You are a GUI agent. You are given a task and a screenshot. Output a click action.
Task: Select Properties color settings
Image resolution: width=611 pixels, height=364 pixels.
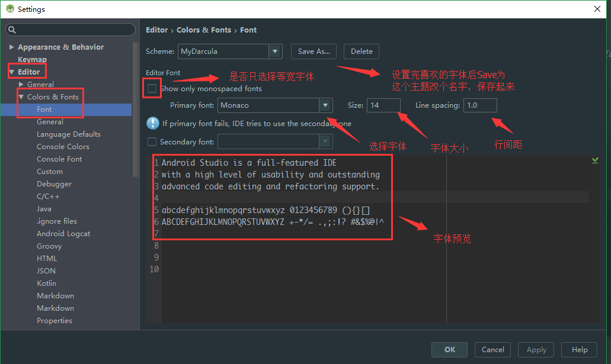pyautogui.click(x=55, y=321)
